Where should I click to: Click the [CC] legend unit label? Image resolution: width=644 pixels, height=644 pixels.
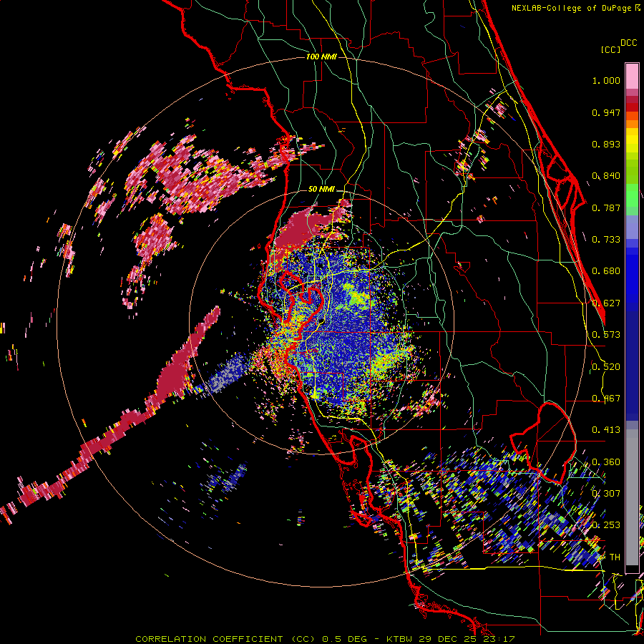[x=611, y=49]
